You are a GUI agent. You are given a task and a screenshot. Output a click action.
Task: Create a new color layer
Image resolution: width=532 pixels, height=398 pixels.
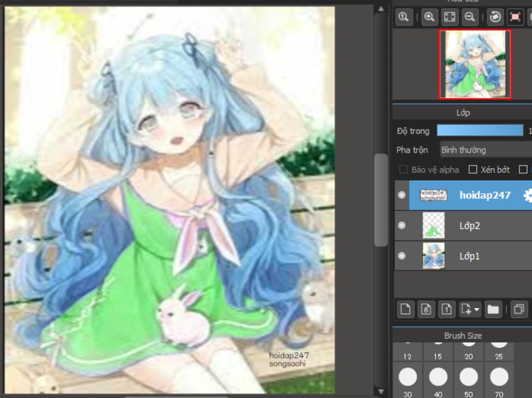pyautogui.click(x=405, y=309)
